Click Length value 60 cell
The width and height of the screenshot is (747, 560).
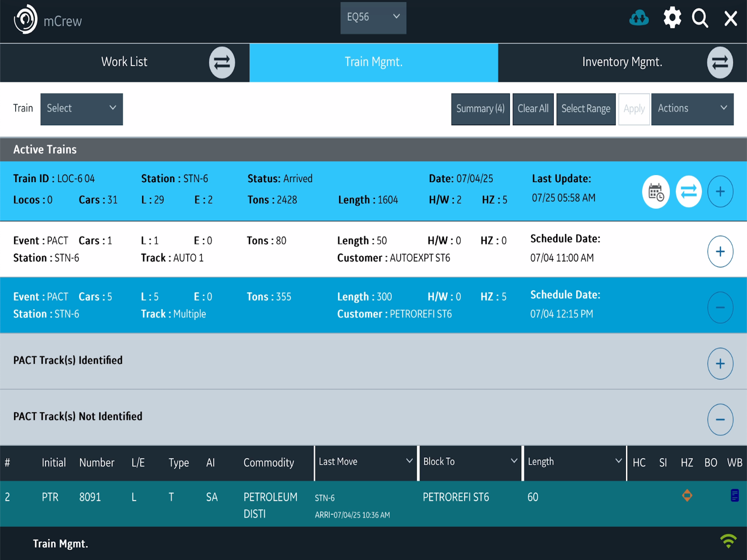pyautogui.click(x=533, y=497)
